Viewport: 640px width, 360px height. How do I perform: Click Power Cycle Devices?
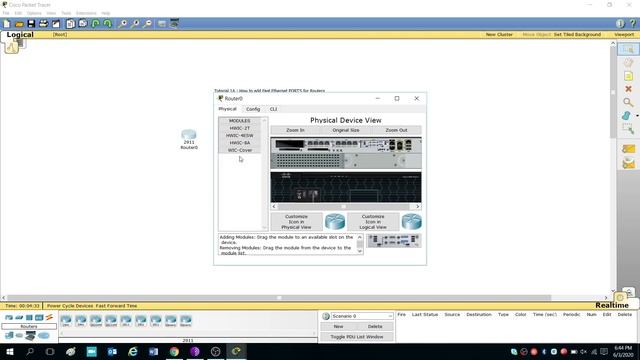click(69, 306)
